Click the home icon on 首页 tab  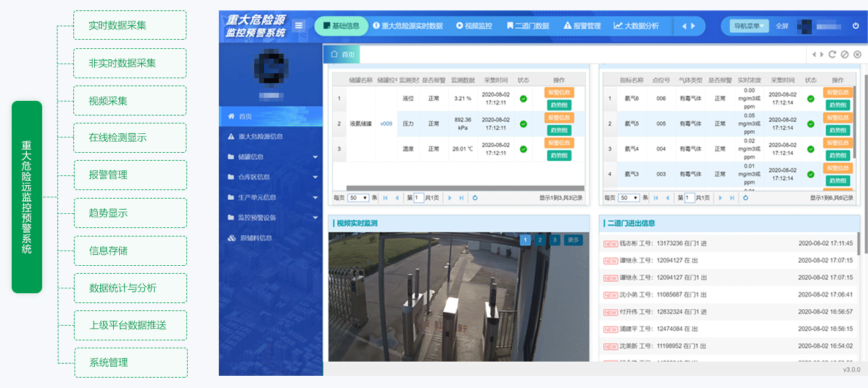tap(334, 54)
